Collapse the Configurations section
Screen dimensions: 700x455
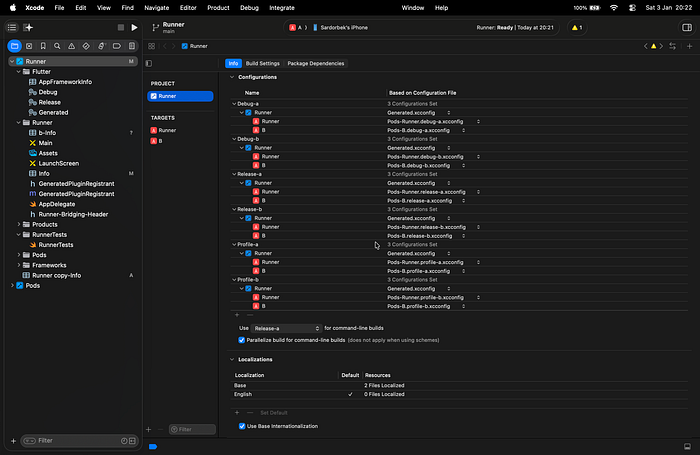232,77
